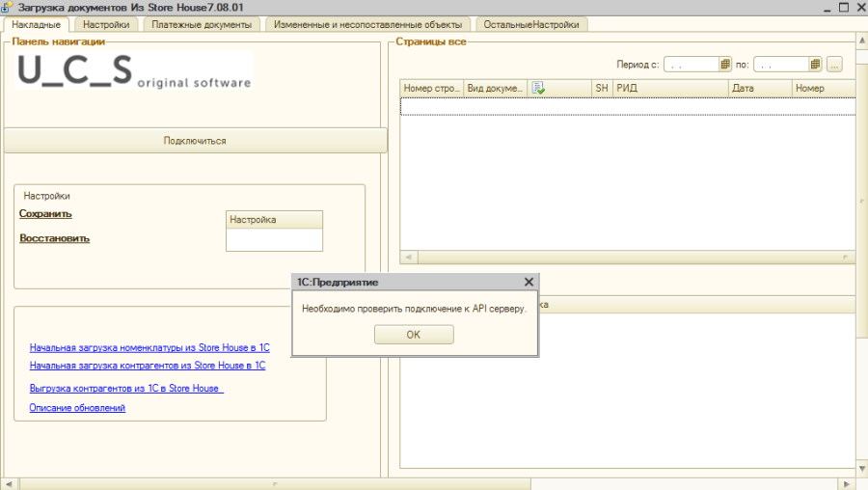Open Начальная загрузка номенклатуры из Store House link
The height and width of the screenshot is (490, 868).
point(149,347)
